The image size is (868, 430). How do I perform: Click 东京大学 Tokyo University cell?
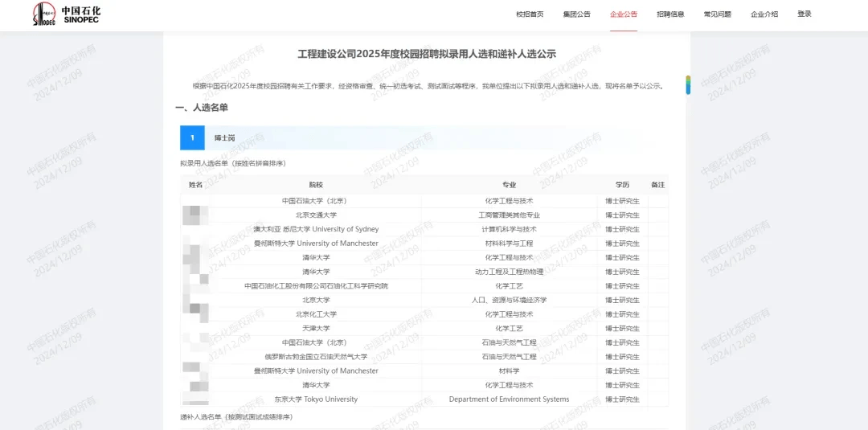316,399
